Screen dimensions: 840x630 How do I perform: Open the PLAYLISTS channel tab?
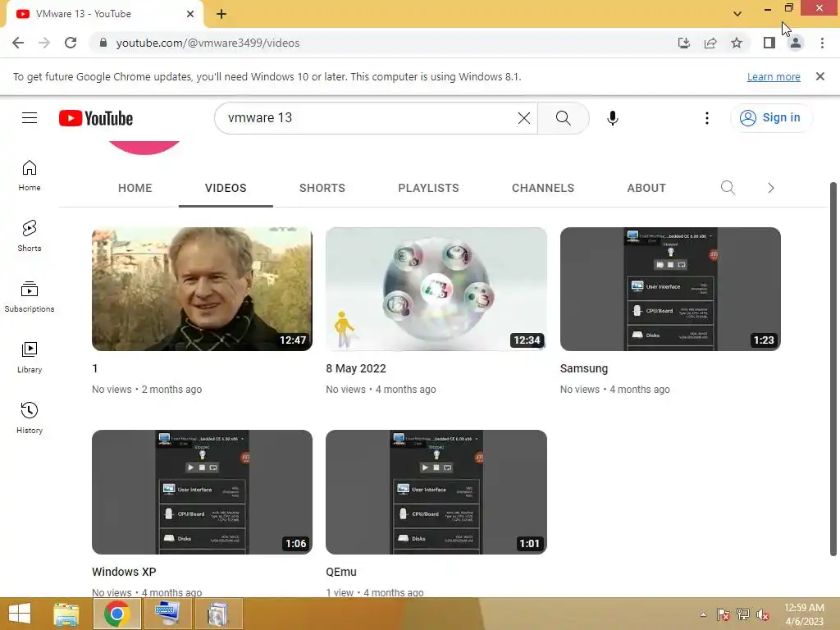[428, 188]
